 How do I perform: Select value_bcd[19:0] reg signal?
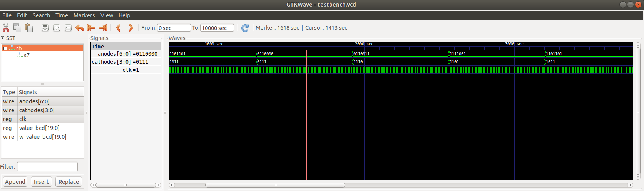pyautogui.click(x=42, y=128)
